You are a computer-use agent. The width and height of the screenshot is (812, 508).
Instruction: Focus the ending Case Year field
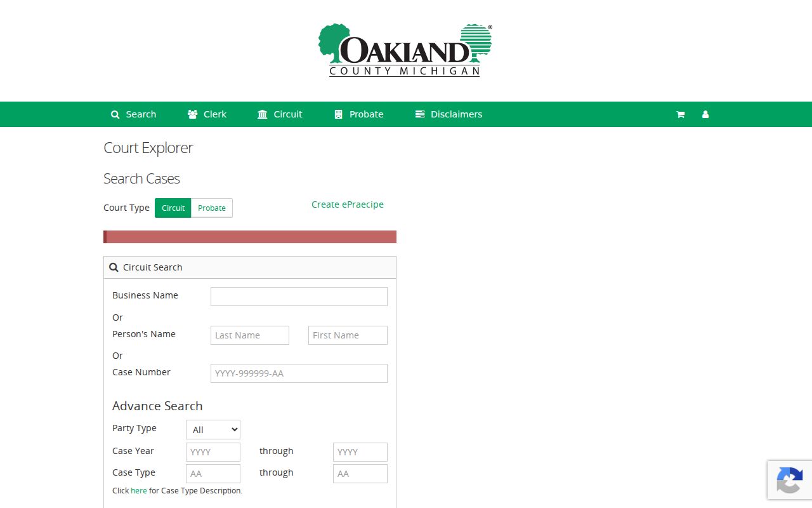360,452
